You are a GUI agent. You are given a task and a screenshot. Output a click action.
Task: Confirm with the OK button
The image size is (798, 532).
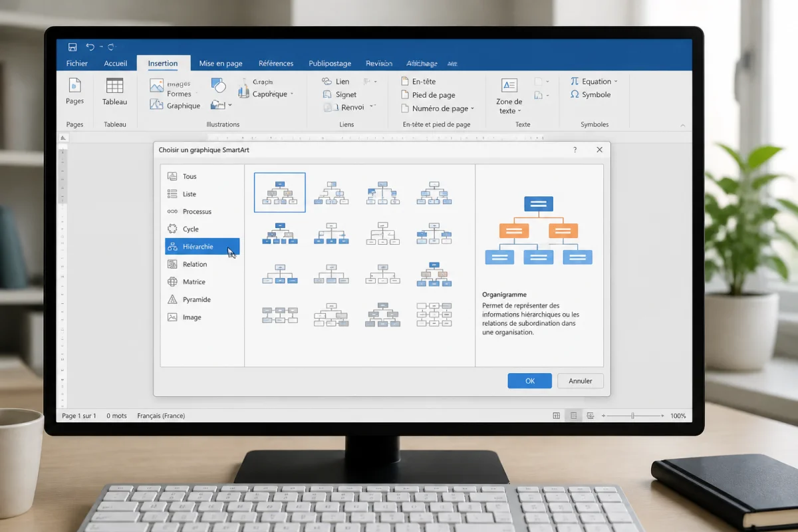tap(529, 381)
